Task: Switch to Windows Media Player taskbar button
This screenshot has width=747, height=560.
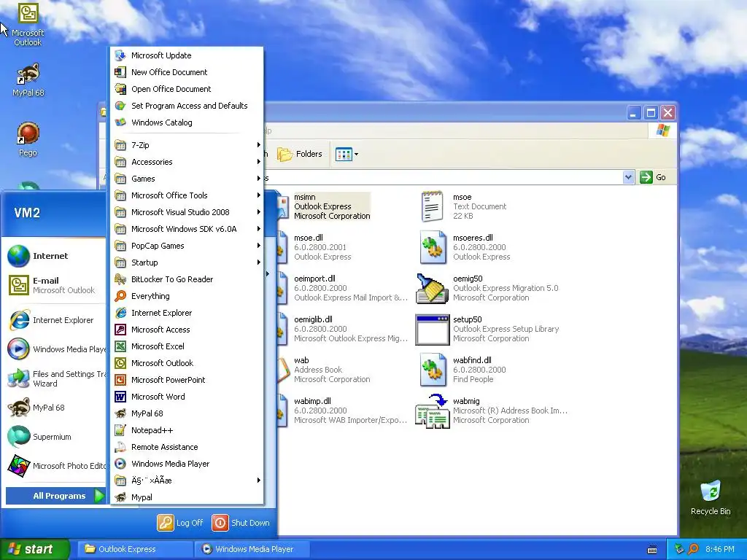Action: point(252,549)
